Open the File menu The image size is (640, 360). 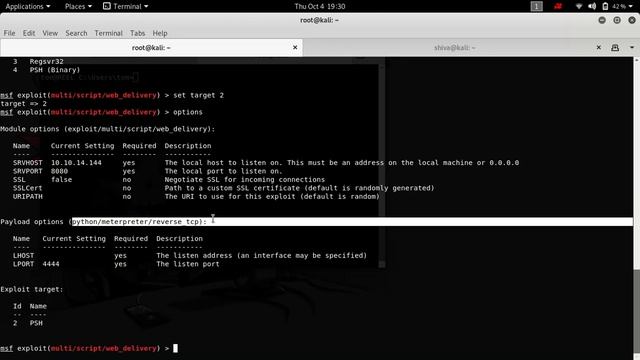(x=9, y=33)
